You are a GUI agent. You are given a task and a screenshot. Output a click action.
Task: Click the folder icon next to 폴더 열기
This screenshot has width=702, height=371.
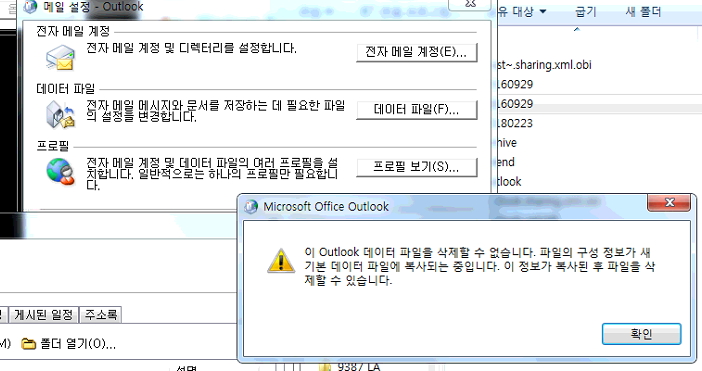tap(28, 344)
